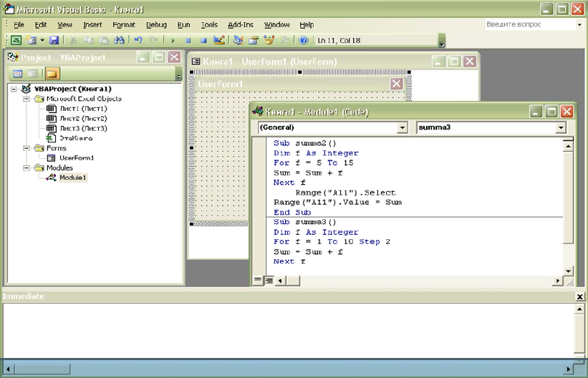
Task: Toggle Design Mode icon
Action: [x=219, y=40]
